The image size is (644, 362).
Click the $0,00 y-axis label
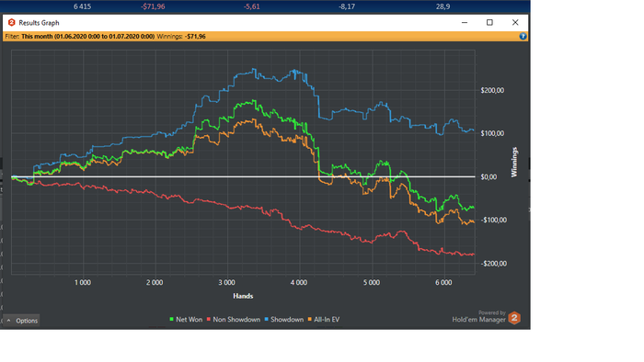(489, 176)
